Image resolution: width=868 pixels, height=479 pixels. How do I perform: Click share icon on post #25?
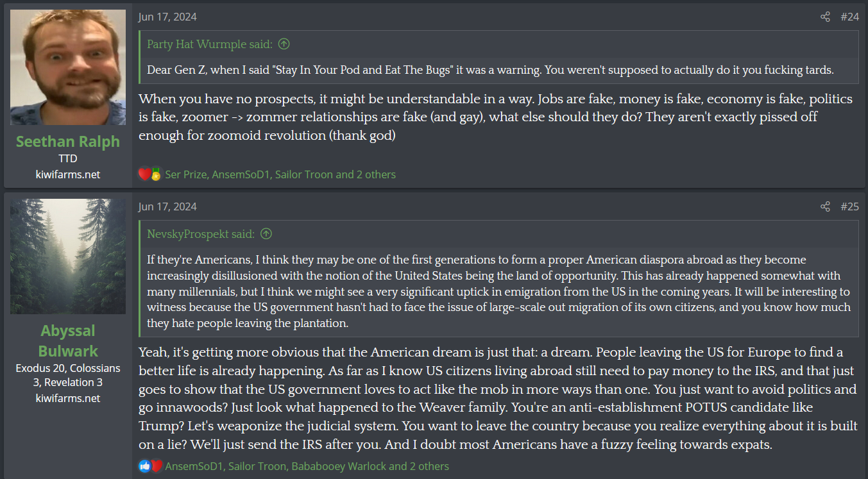(x=825, y=206)
